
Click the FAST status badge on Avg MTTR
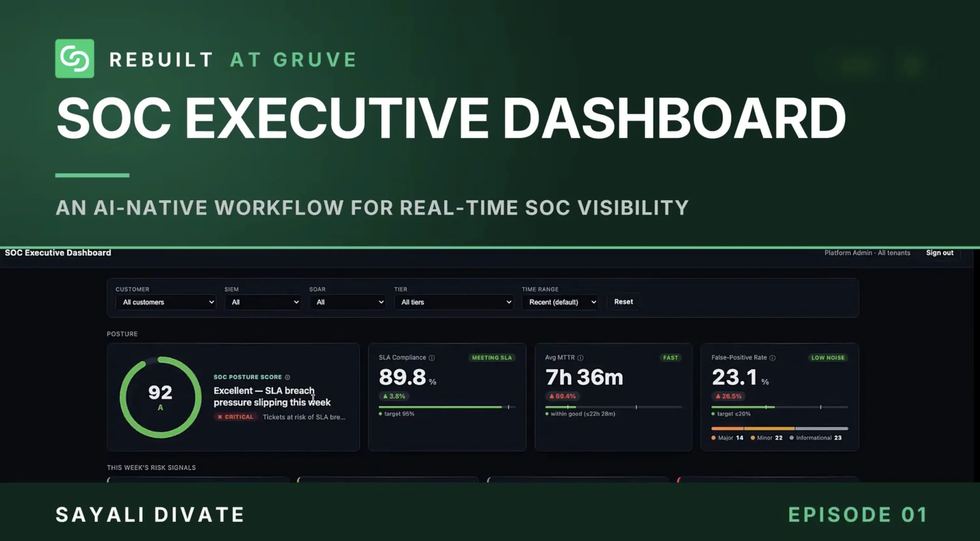(670, 358)
